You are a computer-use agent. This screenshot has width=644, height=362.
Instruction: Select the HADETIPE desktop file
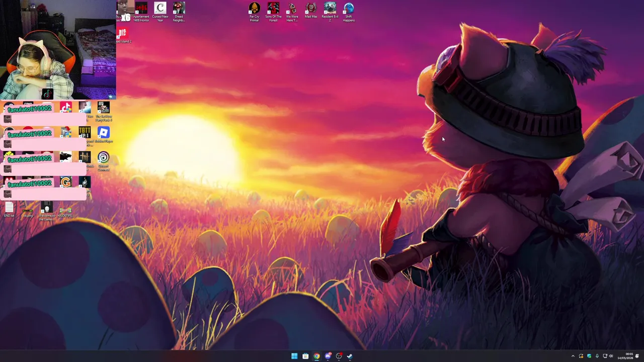click(x=65, y=213)
